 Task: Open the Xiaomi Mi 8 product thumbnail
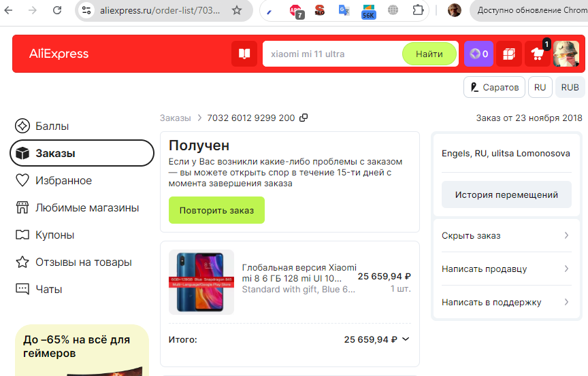201,282
